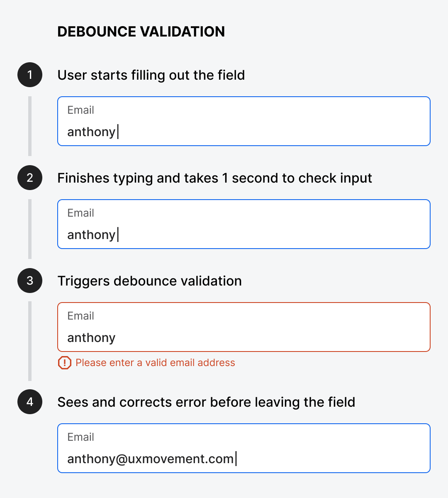Viewport: 448px width, 498px height.
Task: Click the step 1 number circle
Action: (x=30, y=75)
